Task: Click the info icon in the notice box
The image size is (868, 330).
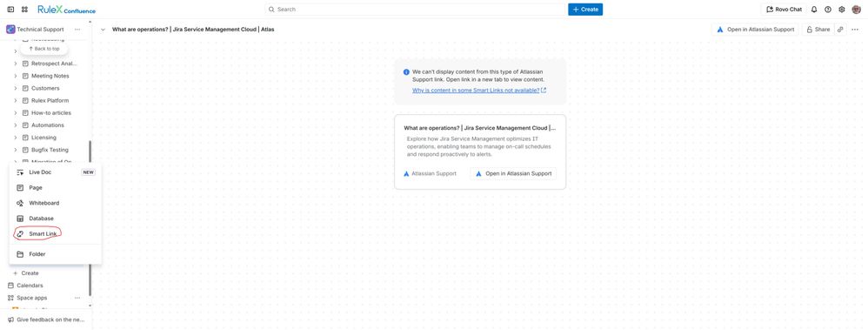Action: 406,72
